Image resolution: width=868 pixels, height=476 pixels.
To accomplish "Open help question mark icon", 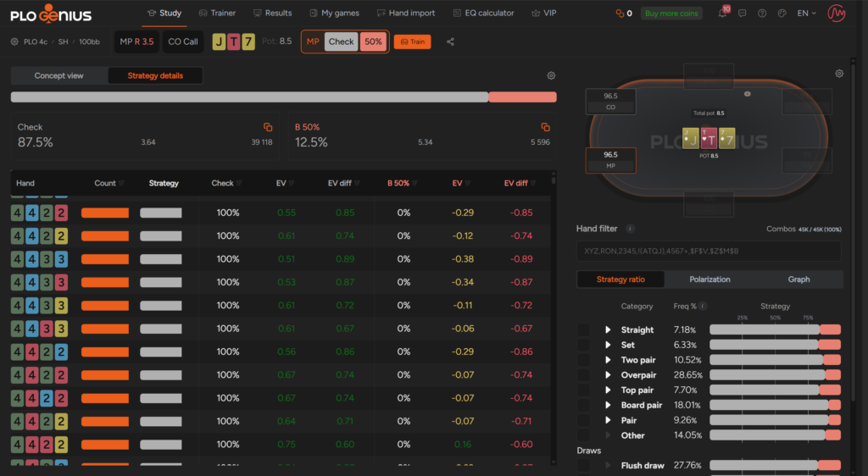I will [762, 14].
